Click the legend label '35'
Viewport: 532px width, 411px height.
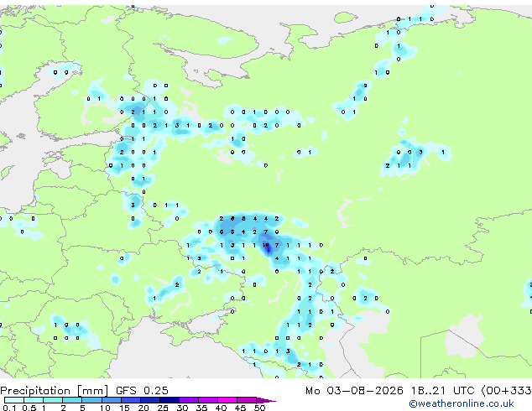tap(201, 408)
